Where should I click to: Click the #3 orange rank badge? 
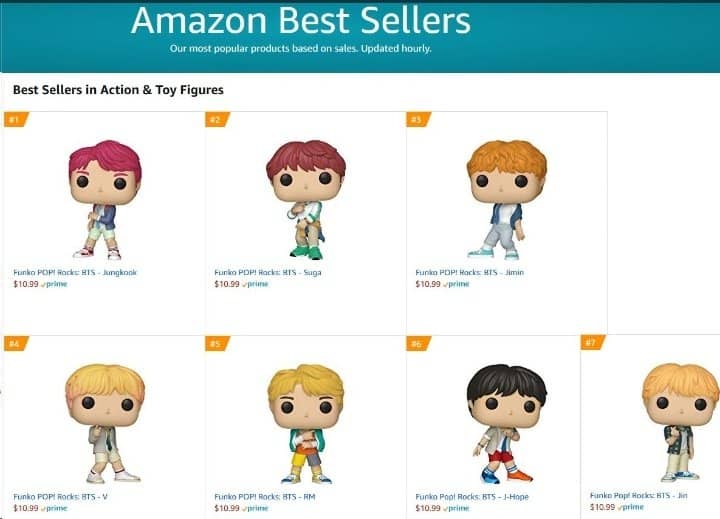pyautogui.click(x=417, y=121)
